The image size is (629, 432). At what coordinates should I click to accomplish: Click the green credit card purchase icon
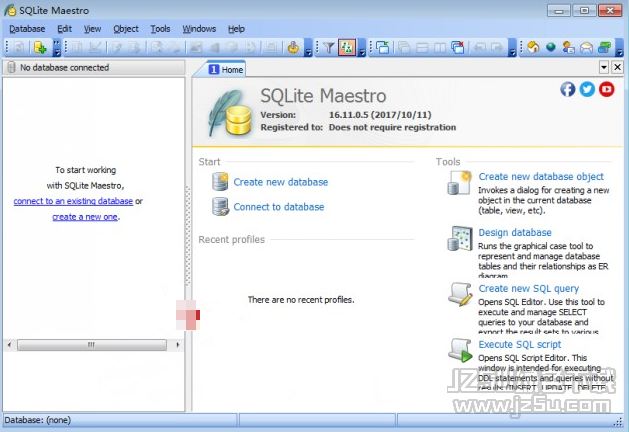(x=605, y=48)
